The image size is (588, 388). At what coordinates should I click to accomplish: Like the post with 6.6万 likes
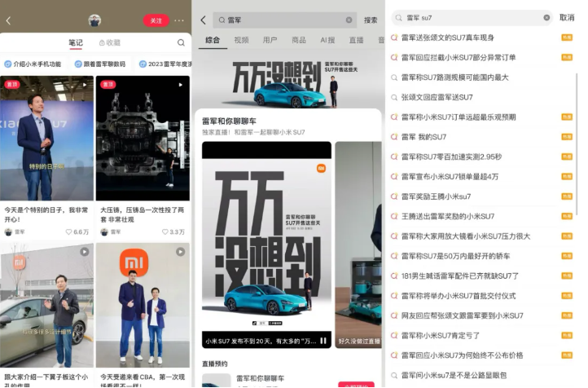pyautogui.click(x=70, y=232)
